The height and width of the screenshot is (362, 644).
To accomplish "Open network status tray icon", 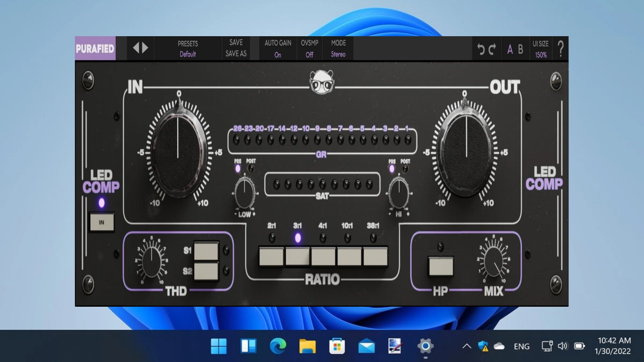I will (547, 346).
